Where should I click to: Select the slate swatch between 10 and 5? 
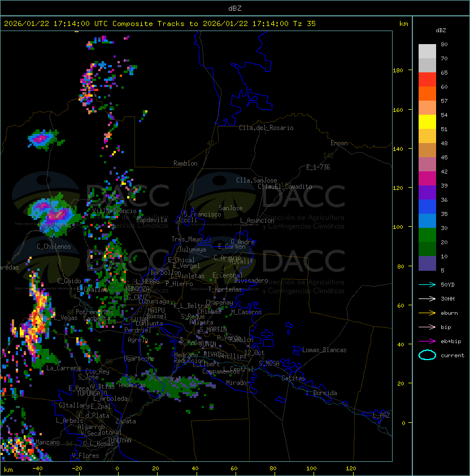[x=427, y=263]
